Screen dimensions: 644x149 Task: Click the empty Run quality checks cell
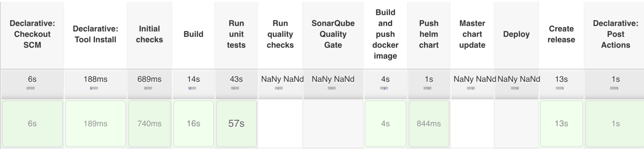point(280,123)
